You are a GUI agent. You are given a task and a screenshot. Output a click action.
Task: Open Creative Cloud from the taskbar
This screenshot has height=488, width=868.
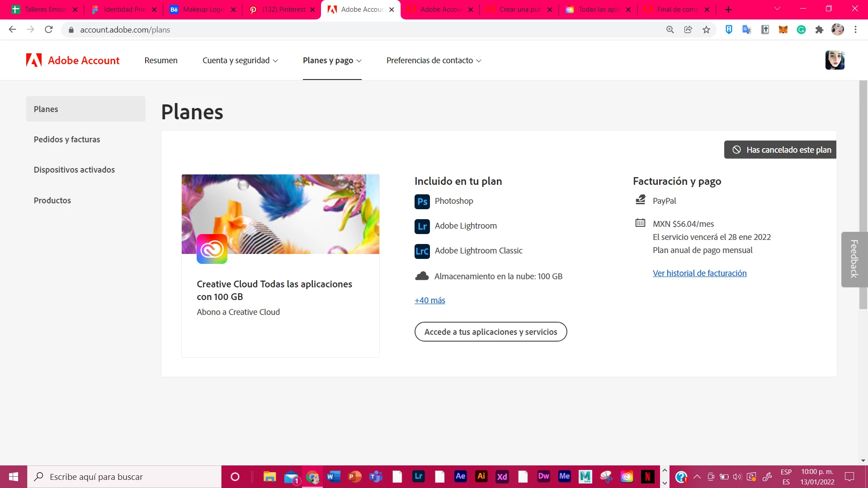click(627, 476)
